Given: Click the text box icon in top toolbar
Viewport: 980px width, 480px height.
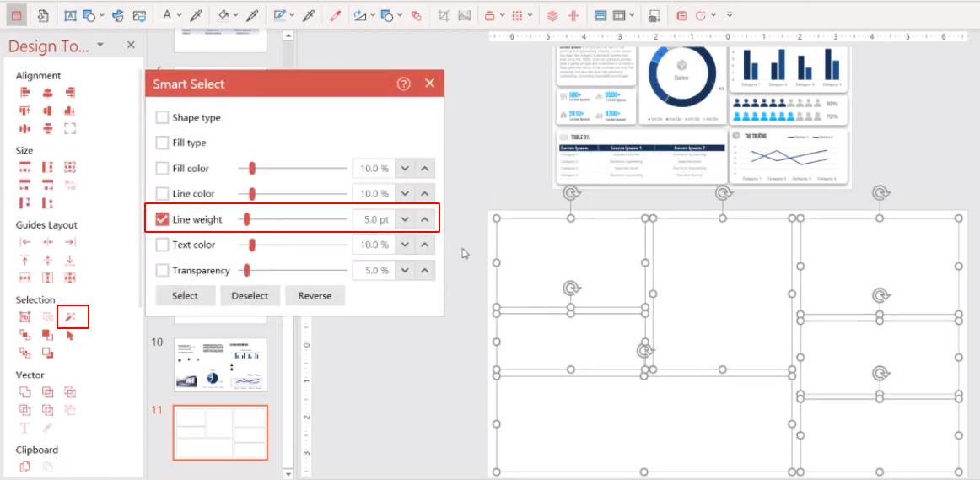Looking at the screenshot, I should [x=70, y=15].
